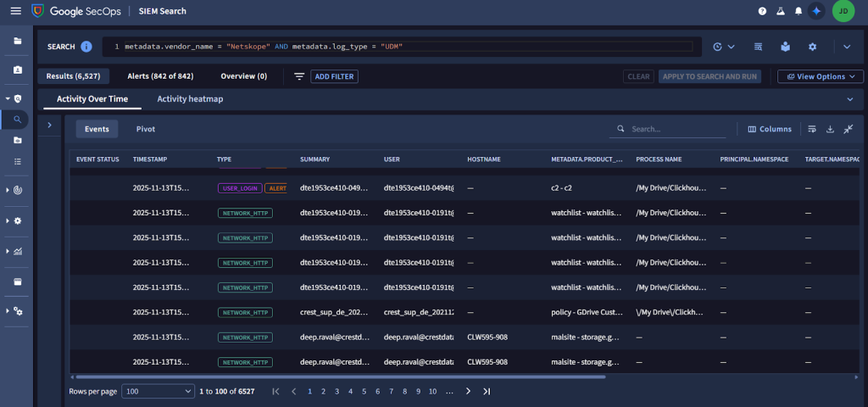Open the saved folder icon in sidebar

point(18,141)
